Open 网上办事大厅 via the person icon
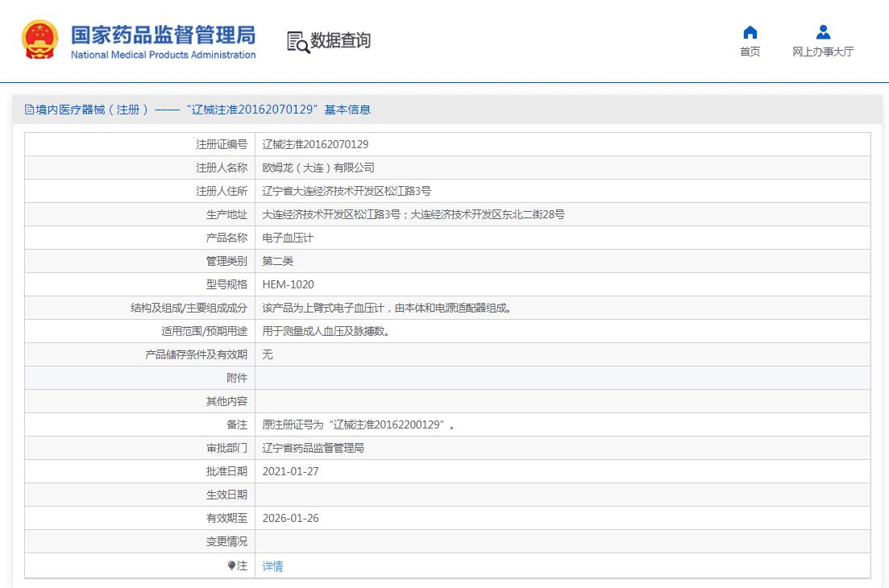The height and width of the screenshot is (588, 889). 823,31
